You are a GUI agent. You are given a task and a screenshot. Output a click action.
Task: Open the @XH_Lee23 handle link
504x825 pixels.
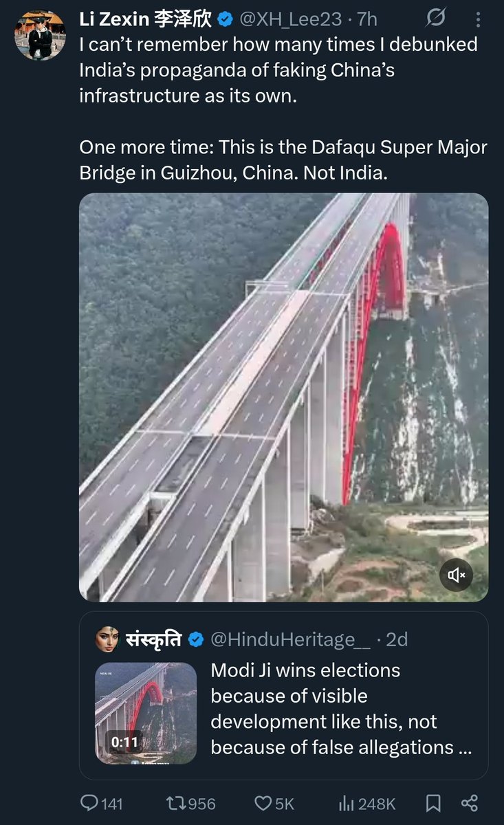click(x=292, y=21)
